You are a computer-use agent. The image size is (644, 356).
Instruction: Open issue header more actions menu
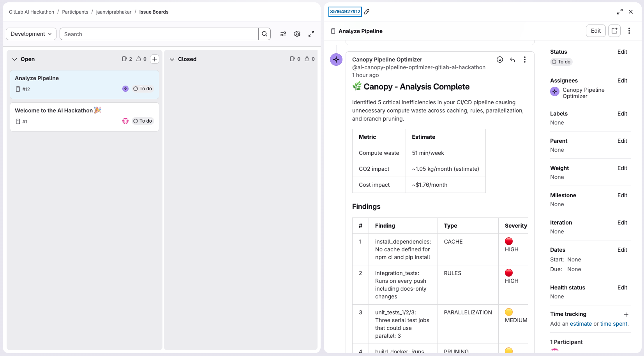tap(629, 31)
